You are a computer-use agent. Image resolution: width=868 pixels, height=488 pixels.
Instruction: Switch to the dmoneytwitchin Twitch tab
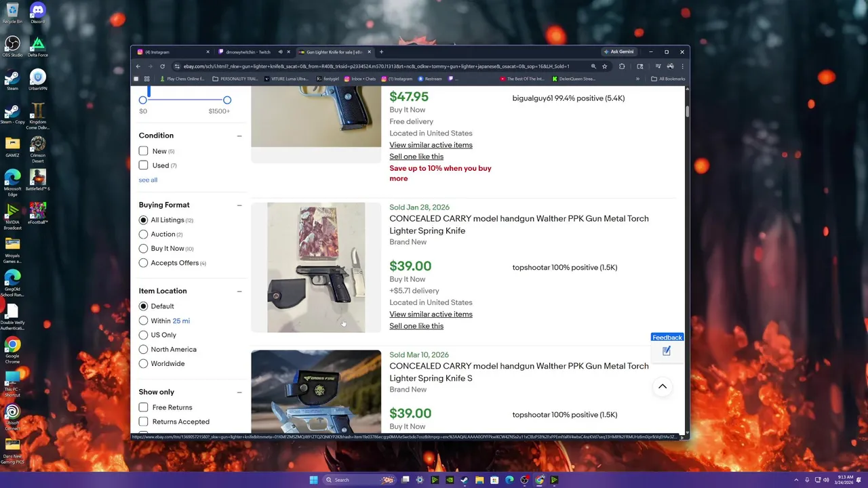(x=253, y=52)
